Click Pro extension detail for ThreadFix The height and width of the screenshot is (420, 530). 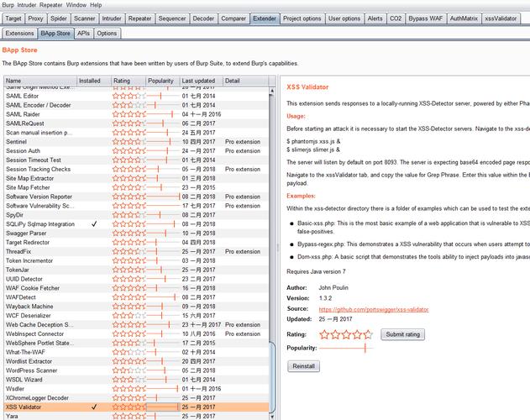coord(243,252)
